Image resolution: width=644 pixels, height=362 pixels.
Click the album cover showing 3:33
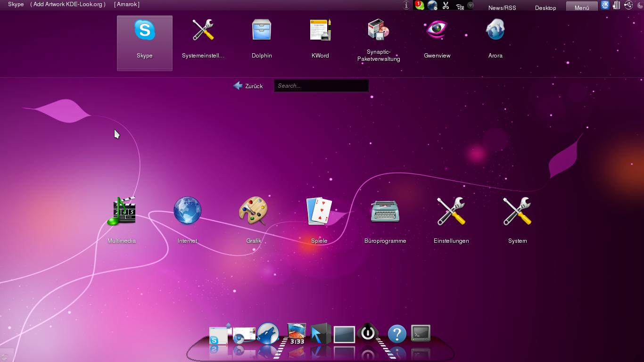(297, 334)
